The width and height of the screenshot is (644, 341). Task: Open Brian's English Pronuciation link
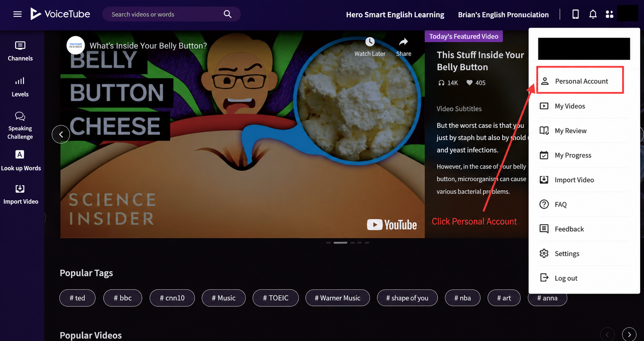coord(503,15)
